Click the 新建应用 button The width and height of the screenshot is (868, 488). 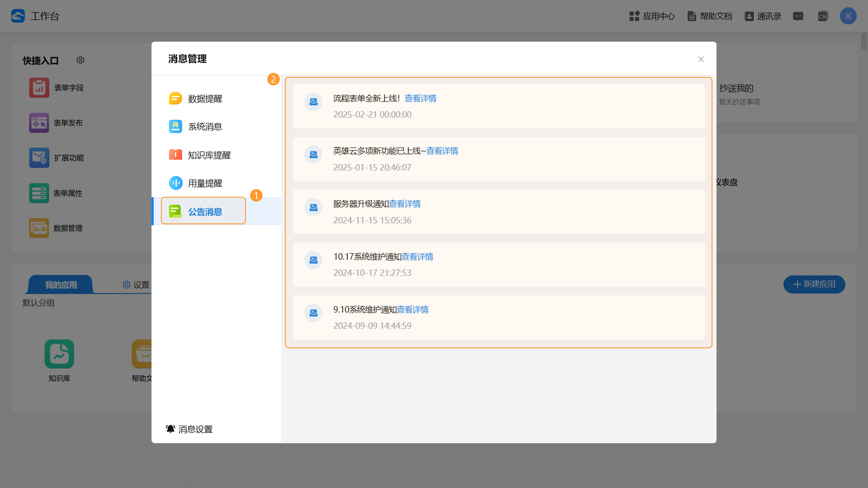(x=814, y=284)
